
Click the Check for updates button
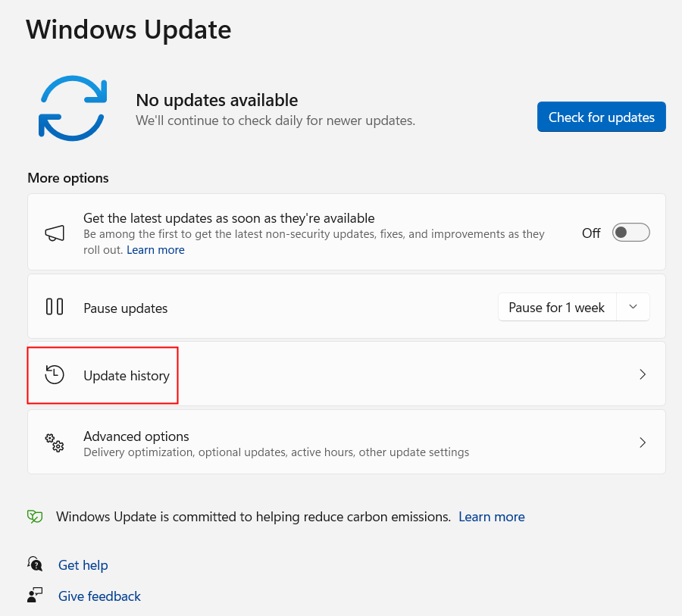coord(601,117)
